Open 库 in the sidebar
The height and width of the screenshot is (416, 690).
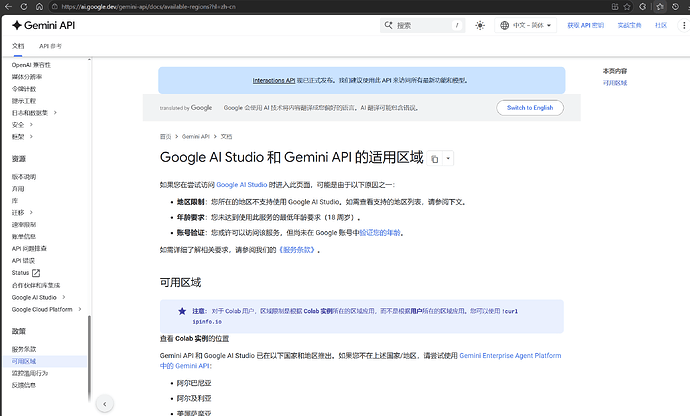15,201
